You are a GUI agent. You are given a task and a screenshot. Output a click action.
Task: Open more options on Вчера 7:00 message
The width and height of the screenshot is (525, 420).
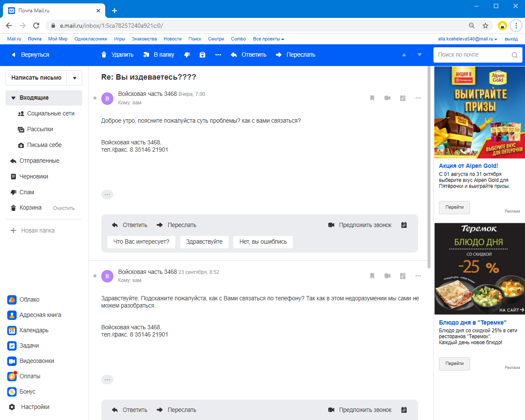tap(418, 98)
